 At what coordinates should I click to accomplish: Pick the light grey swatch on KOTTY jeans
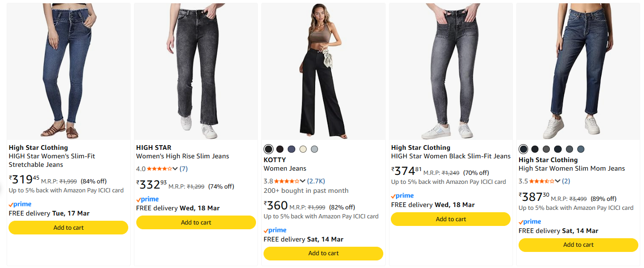[315, 149]
